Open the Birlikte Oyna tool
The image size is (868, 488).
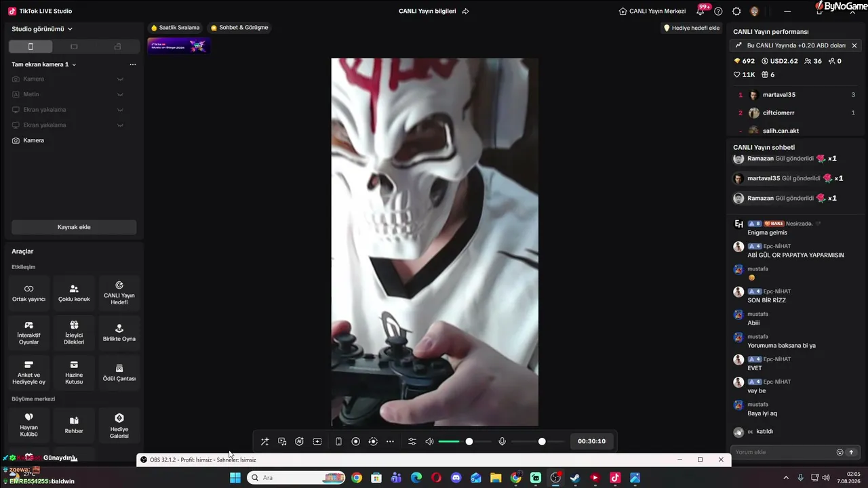(119, 333)
